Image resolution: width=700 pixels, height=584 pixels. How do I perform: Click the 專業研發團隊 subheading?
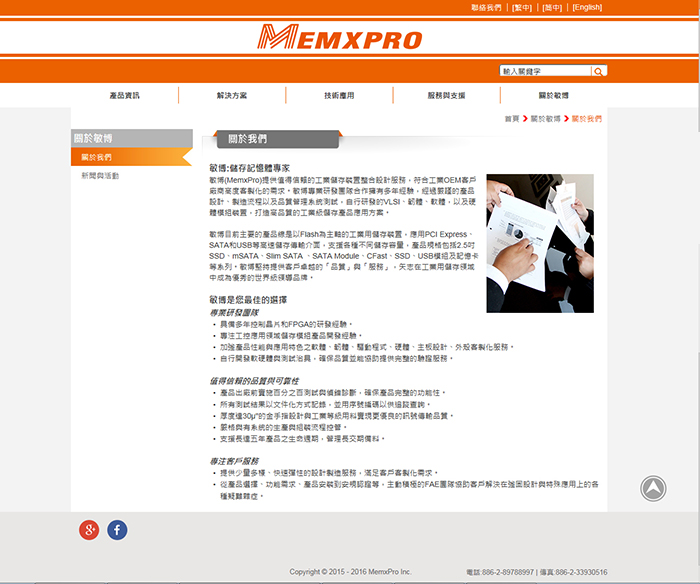tap(234, 313)
